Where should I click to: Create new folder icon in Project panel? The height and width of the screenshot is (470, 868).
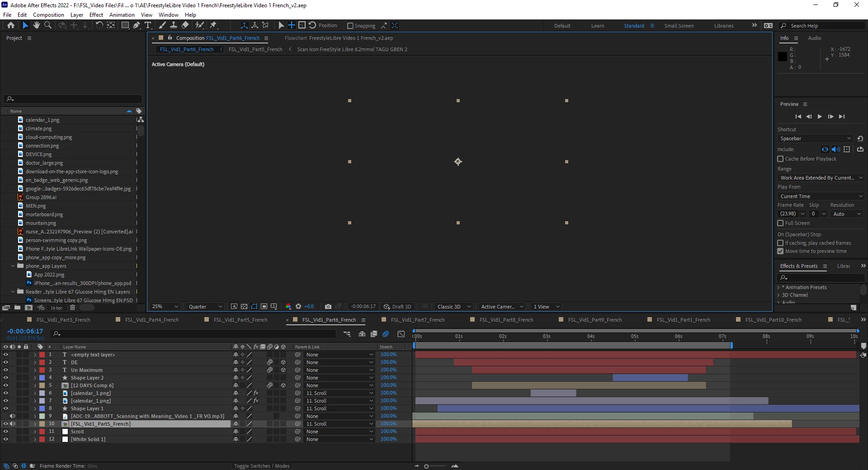pos(17,308)
